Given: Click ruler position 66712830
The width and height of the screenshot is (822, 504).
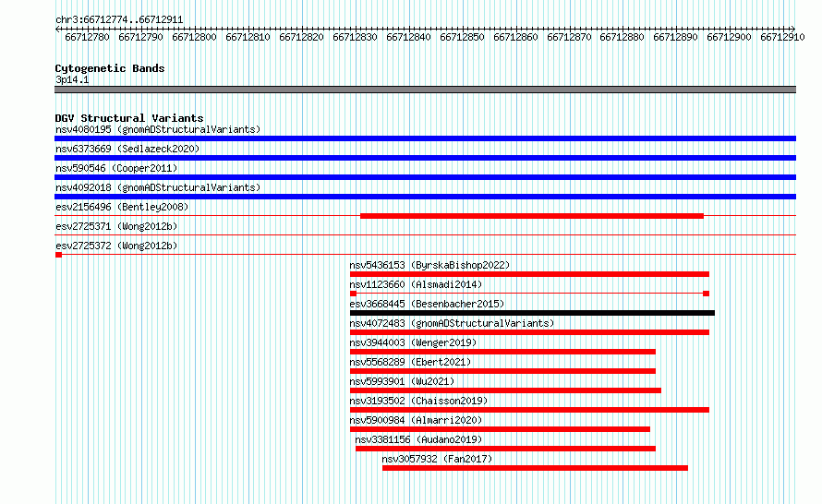Looking at the screenshot, I should tap(355, 37).
